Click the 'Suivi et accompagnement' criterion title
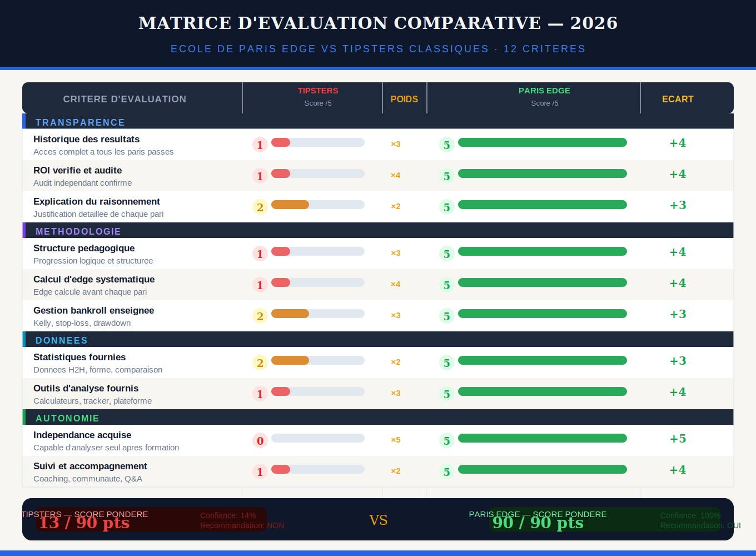The image size is (756, 556). (x=90, y=466)
